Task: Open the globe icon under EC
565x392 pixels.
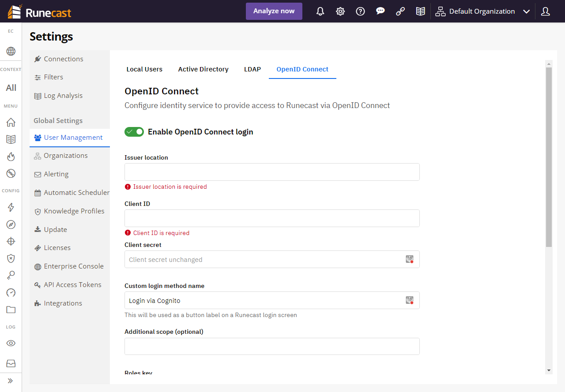Action: tap(11, 51)
